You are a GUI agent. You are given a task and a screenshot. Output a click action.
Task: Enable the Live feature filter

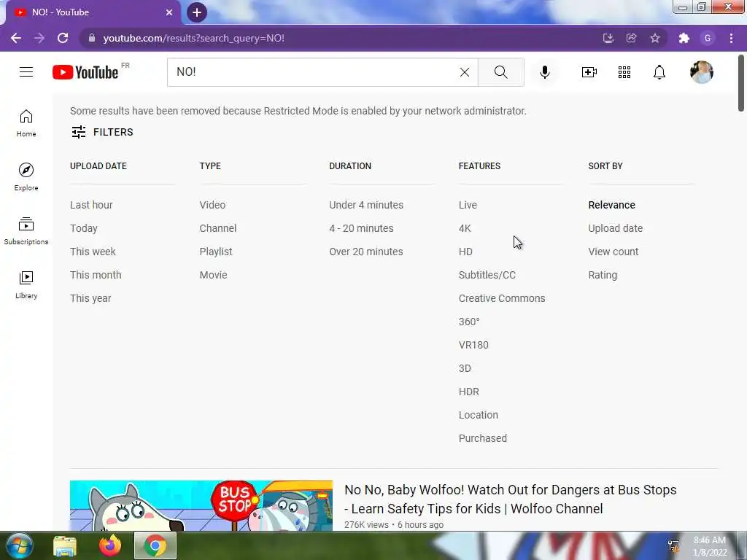click(x=468, y=205)
